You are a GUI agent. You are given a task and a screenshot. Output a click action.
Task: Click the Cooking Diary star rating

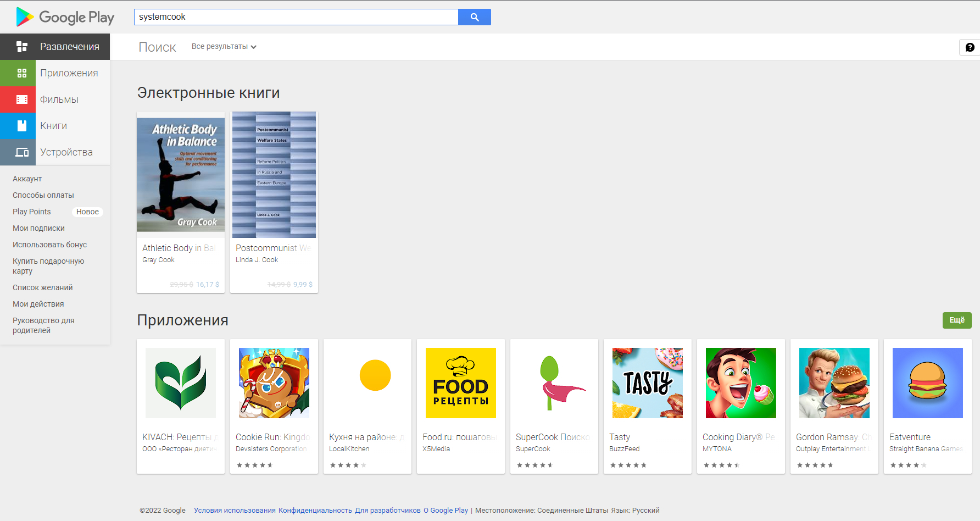[x=721, y=465]
